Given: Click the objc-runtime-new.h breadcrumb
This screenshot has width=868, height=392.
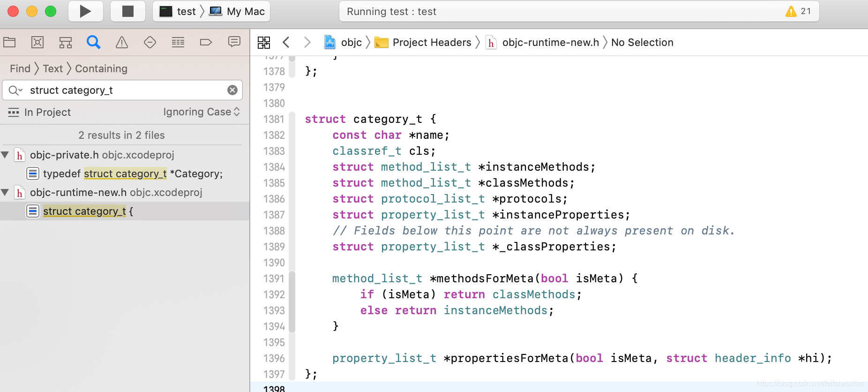Looking at the screenshot, I should click(542, 42).
